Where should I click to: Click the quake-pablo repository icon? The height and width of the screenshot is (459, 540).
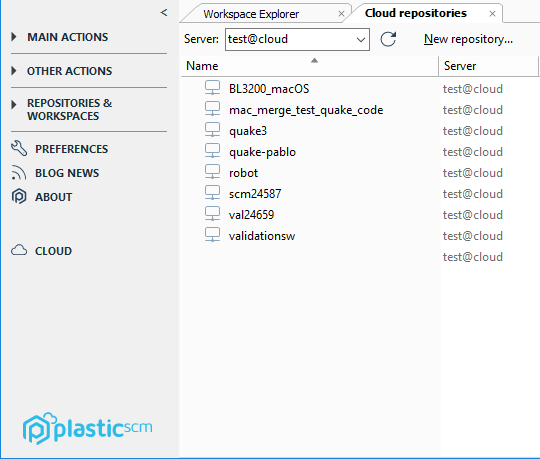click(x=212, y=151)
